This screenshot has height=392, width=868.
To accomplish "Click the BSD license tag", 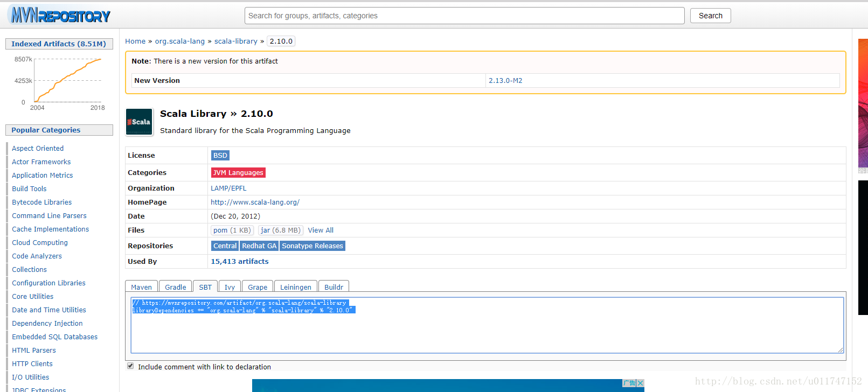I will coord(220,155).
